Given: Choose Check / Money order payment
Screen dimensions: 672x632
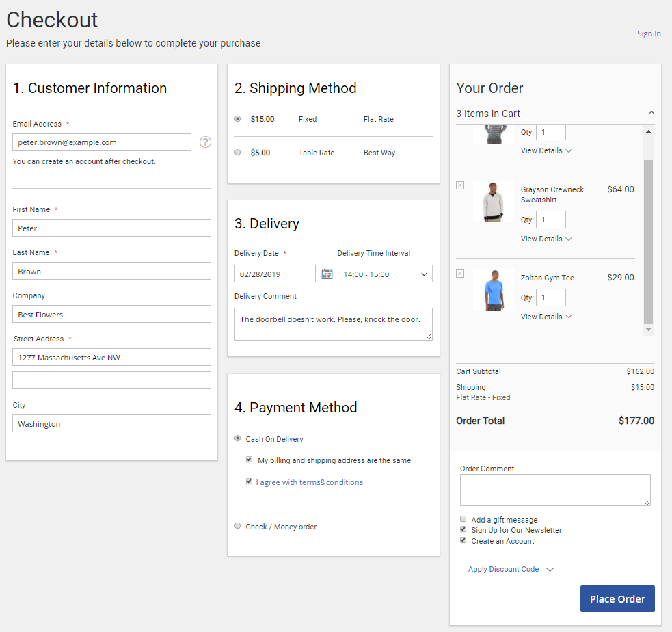Looking at the screenshot, I should click(x=238, y=526).
